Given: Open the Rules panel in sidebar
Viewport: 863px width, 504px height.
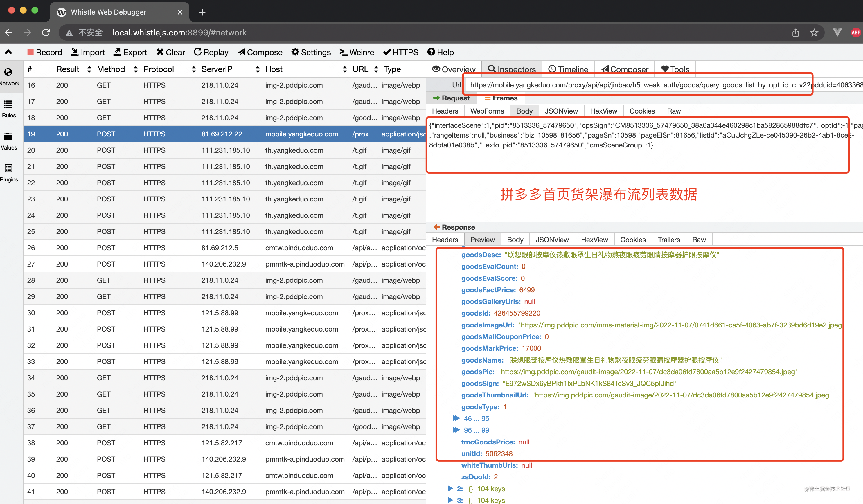Looking at the screenshot, I should pyautogui.click(x=9, y=109).
